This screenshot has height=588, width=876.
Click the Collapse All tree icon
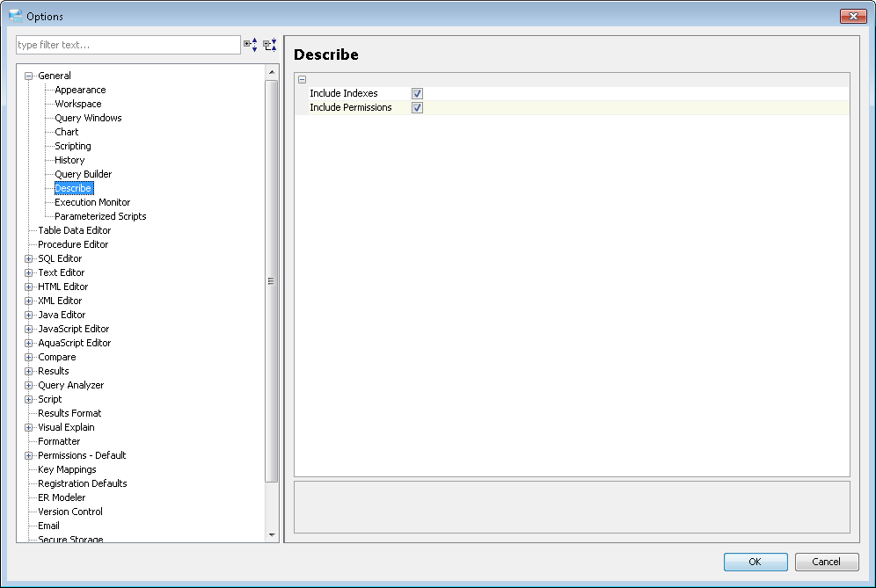click(x=270, y=45)
